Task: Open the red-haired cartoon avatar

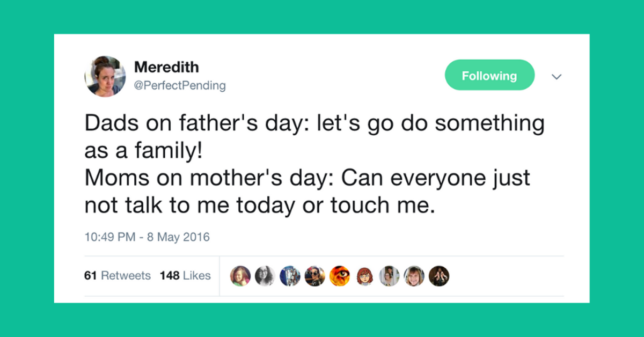Action: point(365,276)
